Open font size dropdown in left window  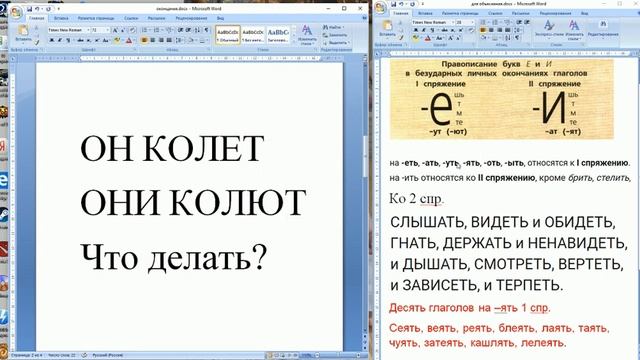(x=108, y=30)
